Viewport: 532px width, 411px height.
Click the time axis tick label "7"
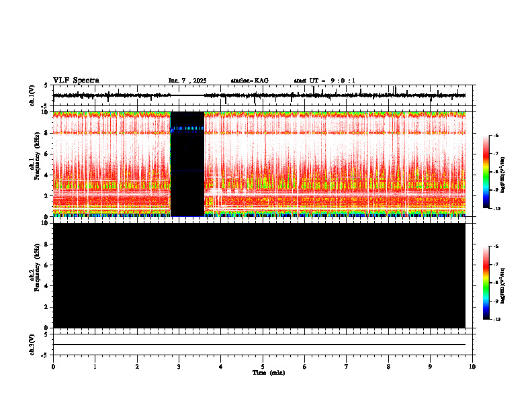coord(347,367)
